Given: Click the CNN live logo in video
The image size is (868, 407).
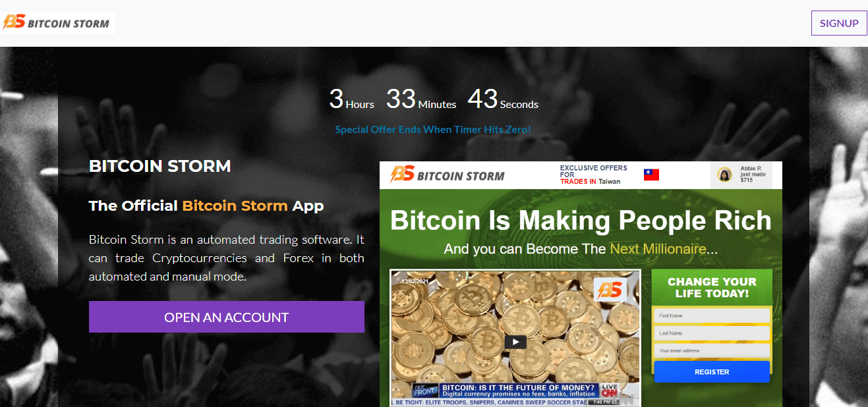Looking at the screenshot, I should click(x=610, y=390).
